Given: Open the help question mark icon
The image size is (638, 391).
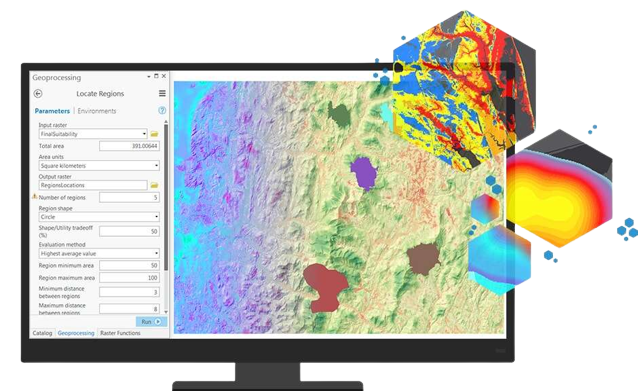Looking at the screenshot, I should pos(162,110).
